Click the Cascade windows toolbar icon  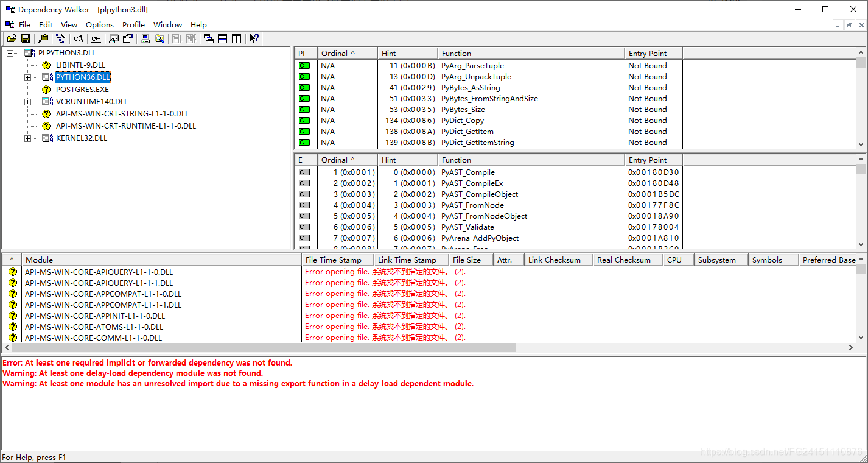coord(209,38)
